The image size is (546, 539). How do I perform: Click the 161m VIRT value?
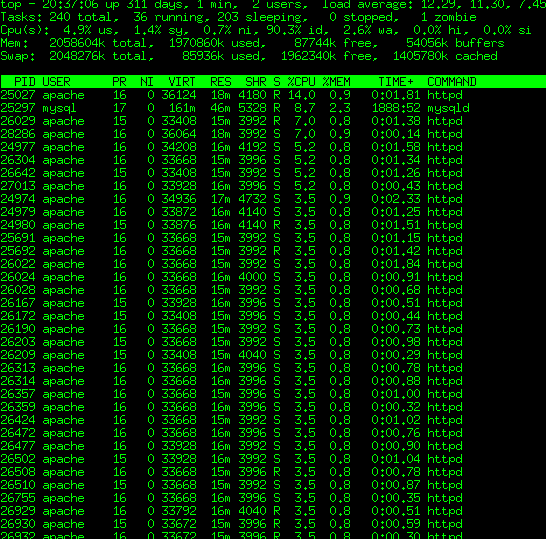click(182, 108)
